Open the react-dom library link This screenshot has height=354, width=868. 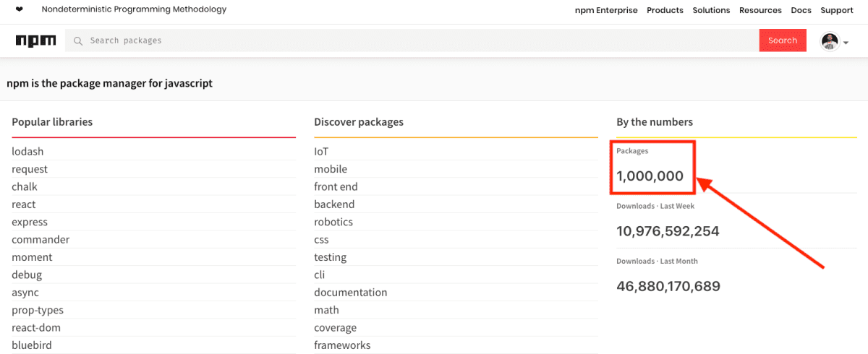point(36,328)
